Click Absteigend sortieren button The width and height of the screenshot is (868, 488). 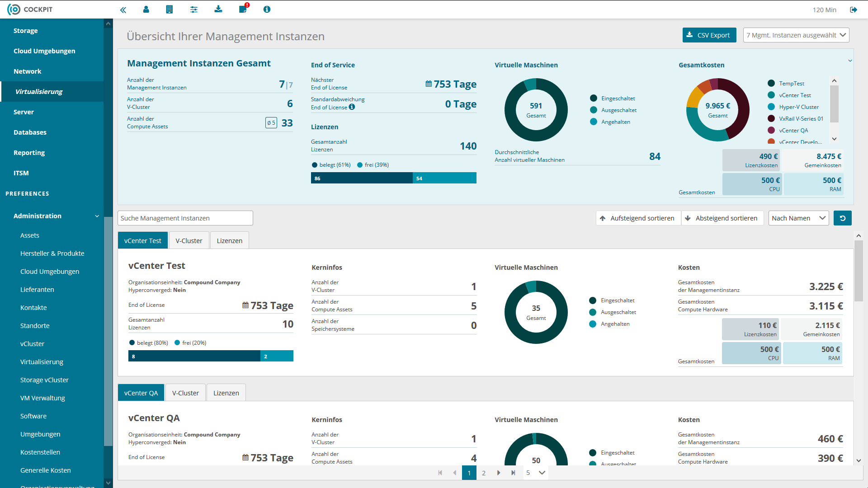(x=722, y=218)
